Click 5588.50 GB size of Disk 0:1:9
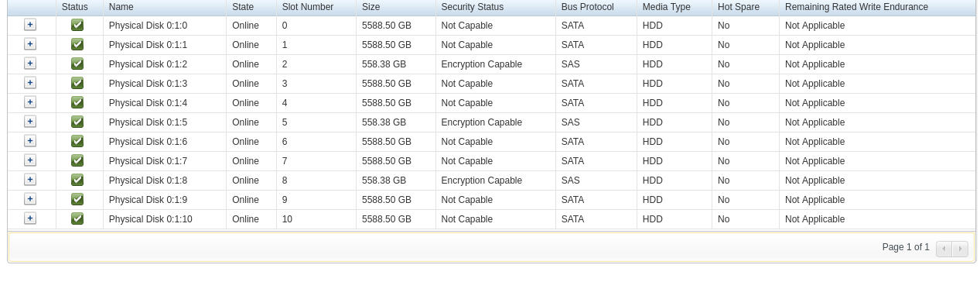The width and height of the screenshot is (980, 282). (387, 200)
